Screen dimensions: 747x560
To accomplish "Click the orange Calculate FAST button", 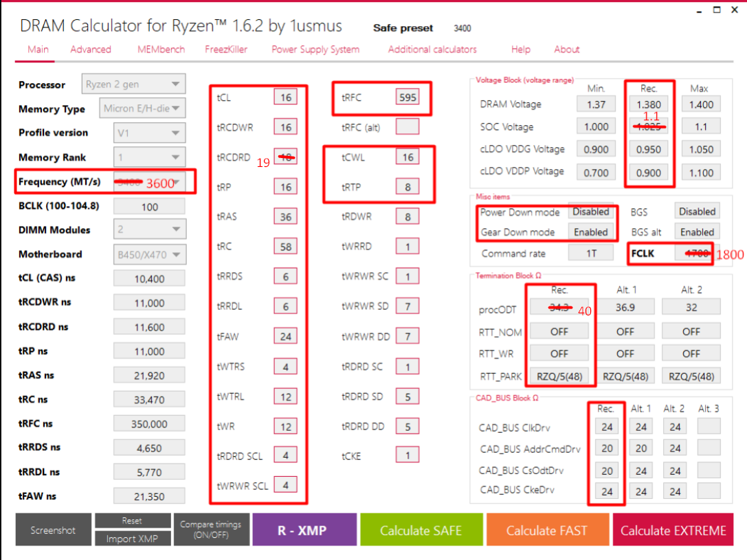I will 547,530.
